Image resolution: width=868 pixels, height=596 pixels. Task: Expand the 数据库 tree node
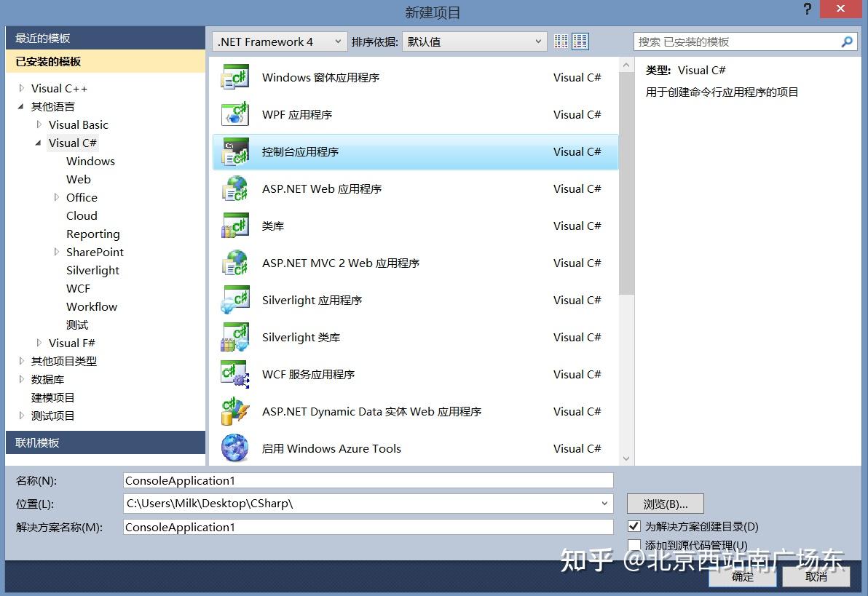click(22, 379)
